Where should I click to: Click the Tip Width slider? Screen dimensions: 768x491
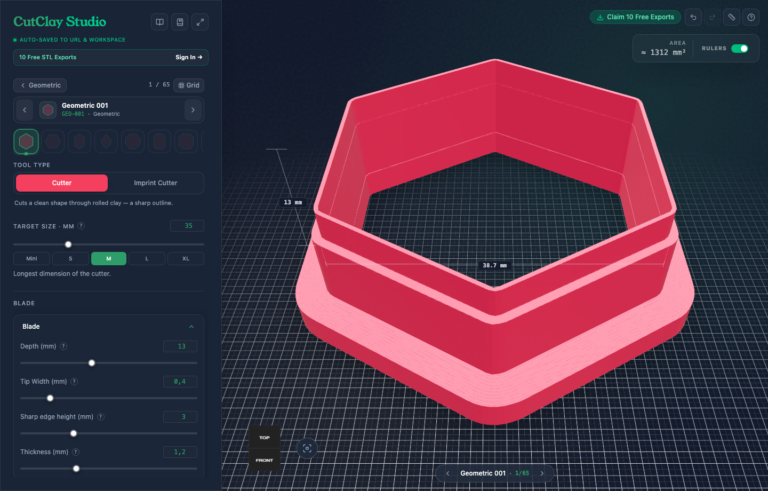coord(109,398)
